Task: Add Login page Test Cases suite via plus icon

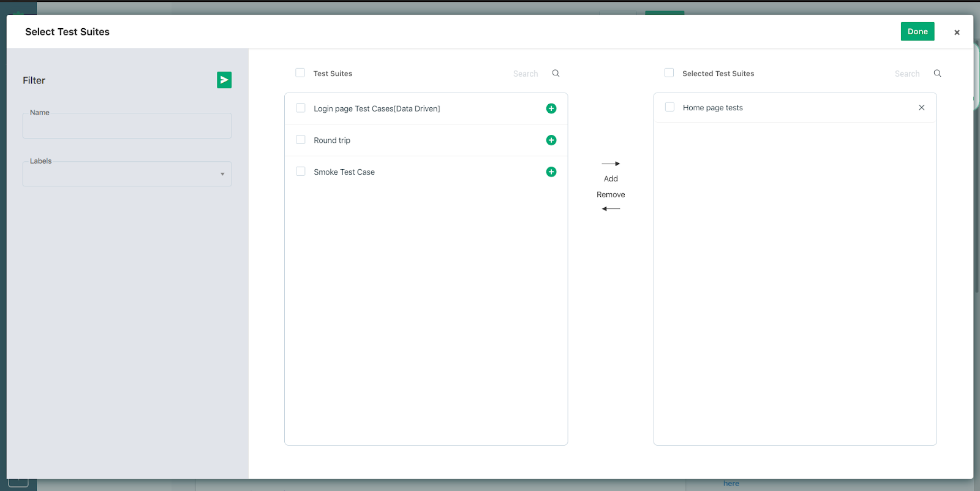Action: point(551,108)
